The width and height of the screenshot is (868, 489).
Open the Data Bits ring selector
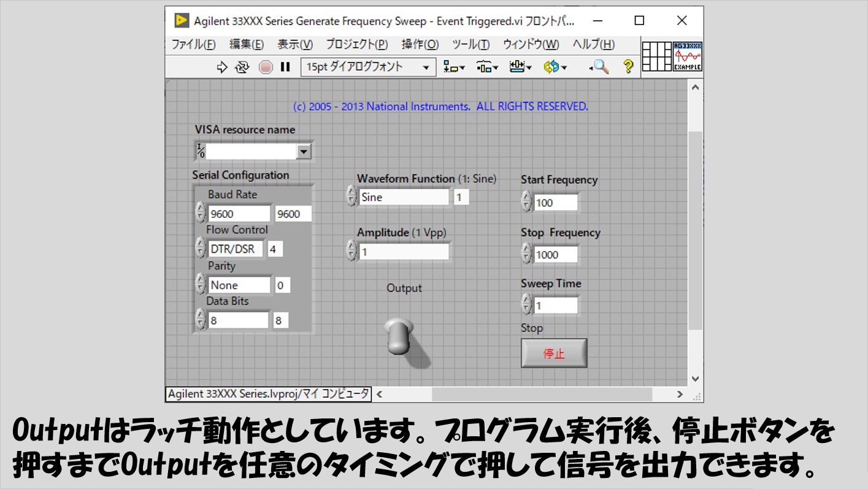[238, 320]
